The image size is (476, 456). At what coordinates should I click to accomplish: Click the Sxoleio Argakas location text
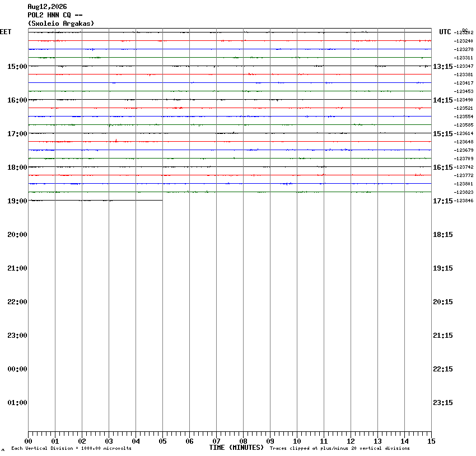click(x=61, y=24)
